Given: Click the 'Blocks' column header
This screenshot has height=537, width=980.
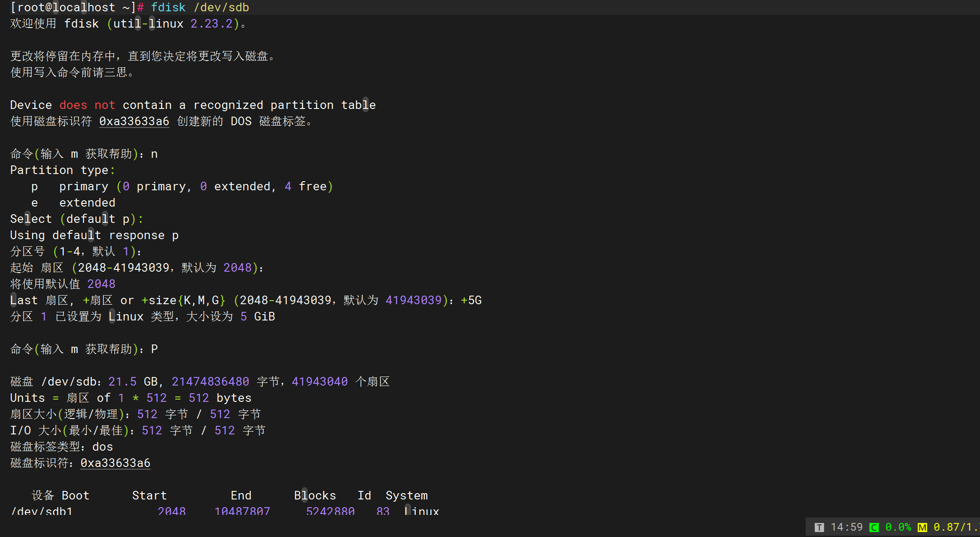Looking at the screenshot, I should point(315,495).
